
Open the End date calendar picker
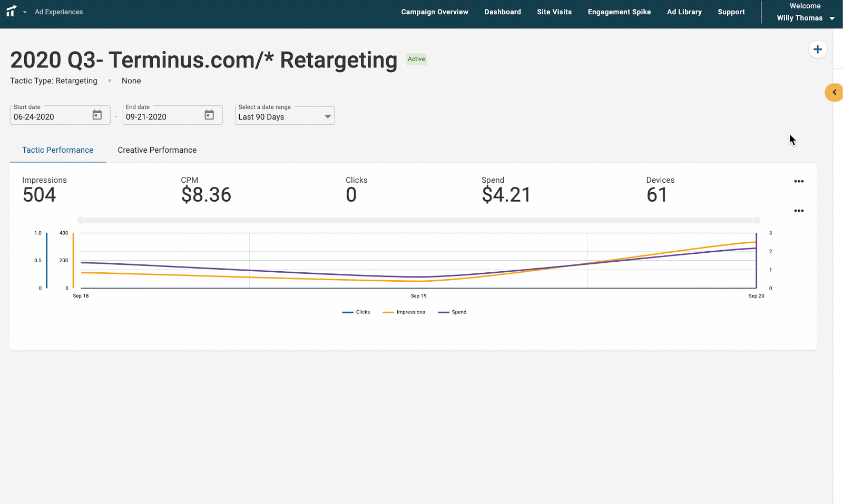click(x=209, y=115)
